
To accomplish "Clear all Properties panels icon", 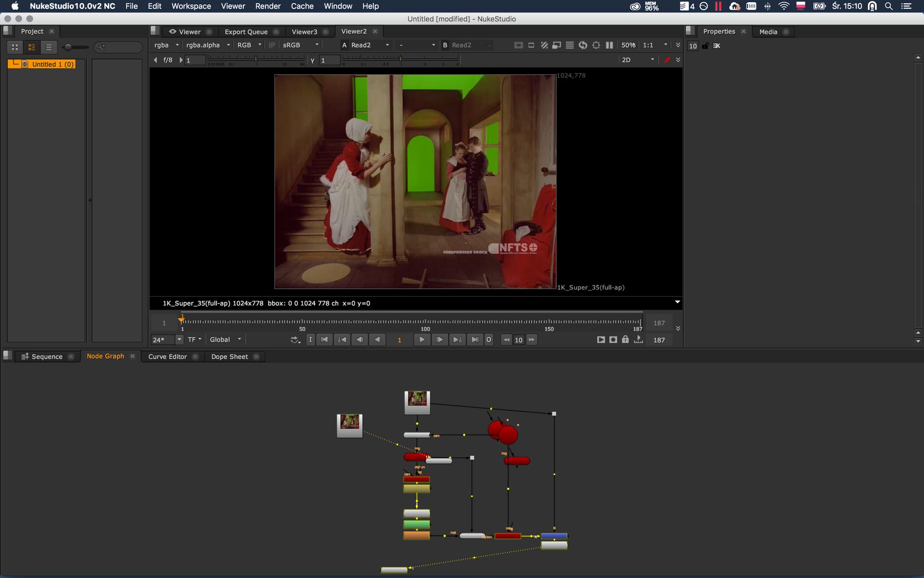I will click(717, 46).
